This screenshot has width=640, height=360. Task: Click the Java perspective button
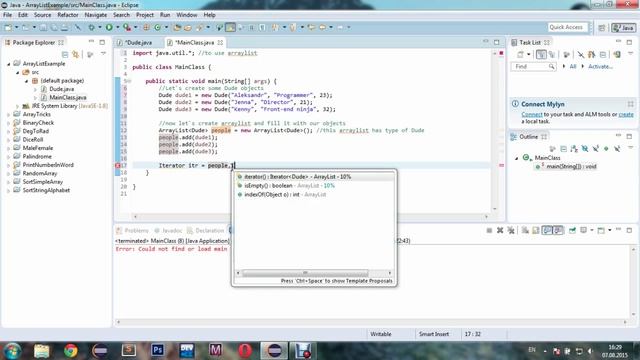(x=623, y=28)
